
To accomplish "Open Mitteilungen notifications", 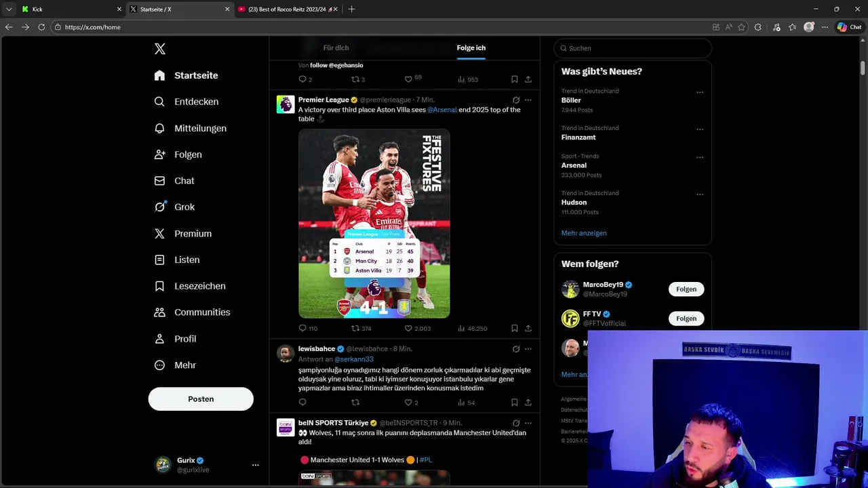I will coord(191,128).
